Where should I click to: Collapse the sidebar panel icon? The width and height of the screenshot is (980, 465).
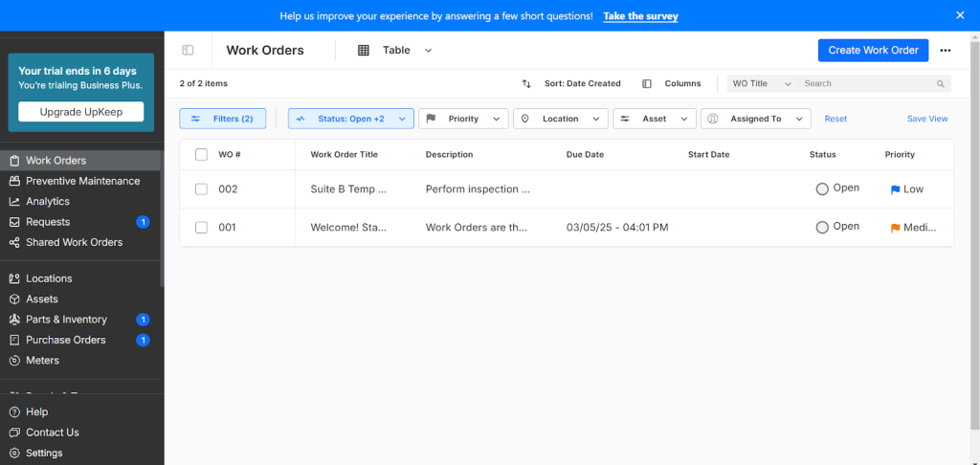point(188,51)
